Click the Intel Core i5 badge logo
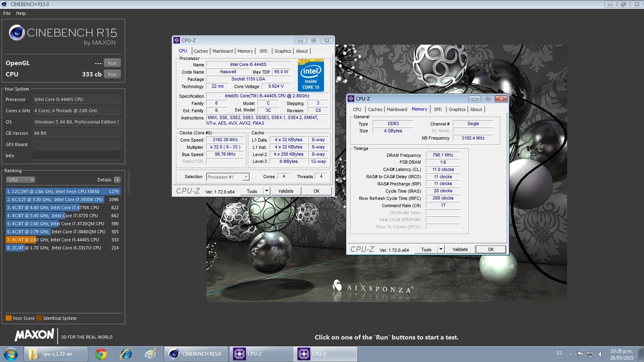 [311, 75]
